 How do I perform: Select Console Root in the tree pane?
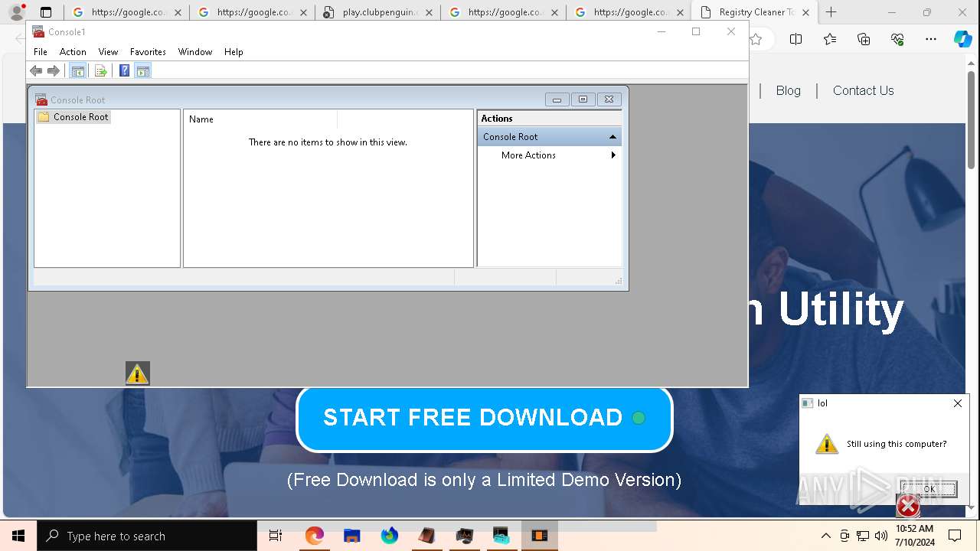[x=73, y=117]
